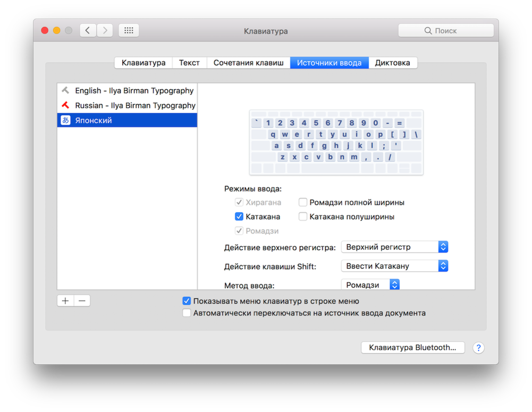Select Японский input source row
Image resolution: width=532 pixels, height=412 pixels.
[x=127, y=121]
